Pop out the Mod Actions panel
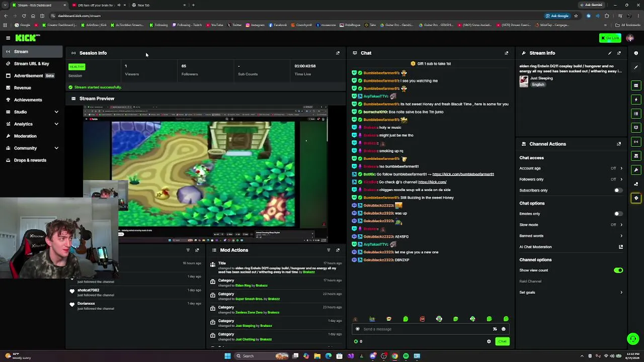644x362 pixels. pyautogui.click(x=338, y=250)
